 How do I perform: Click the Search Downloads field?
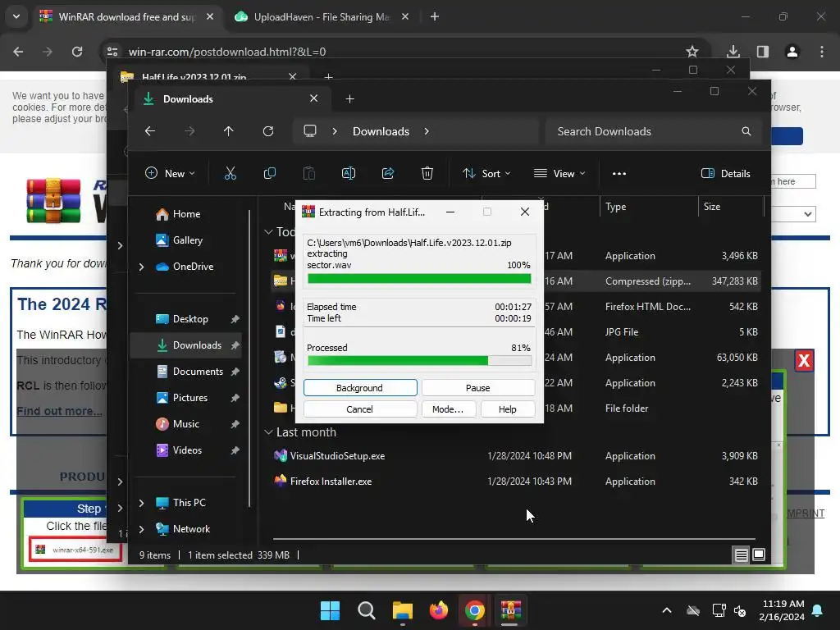tap(653, 131)
